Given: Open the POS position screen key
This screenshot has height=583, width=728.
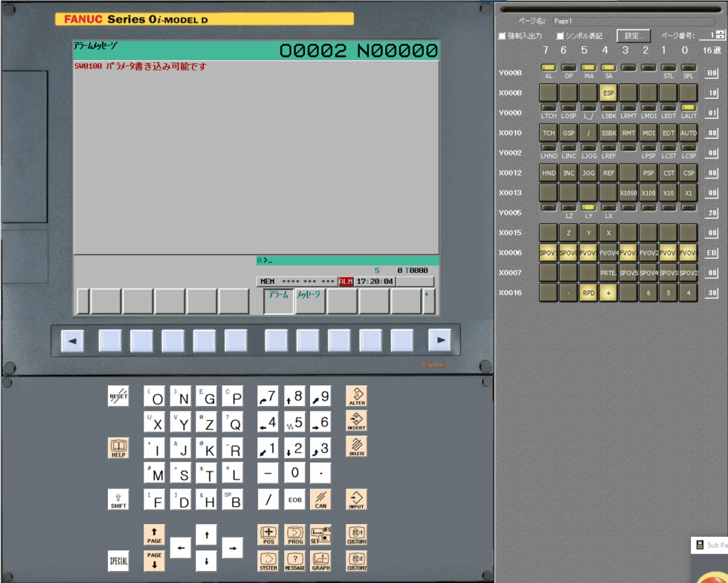Looking at the screenshot, I should tap(268, 535).
